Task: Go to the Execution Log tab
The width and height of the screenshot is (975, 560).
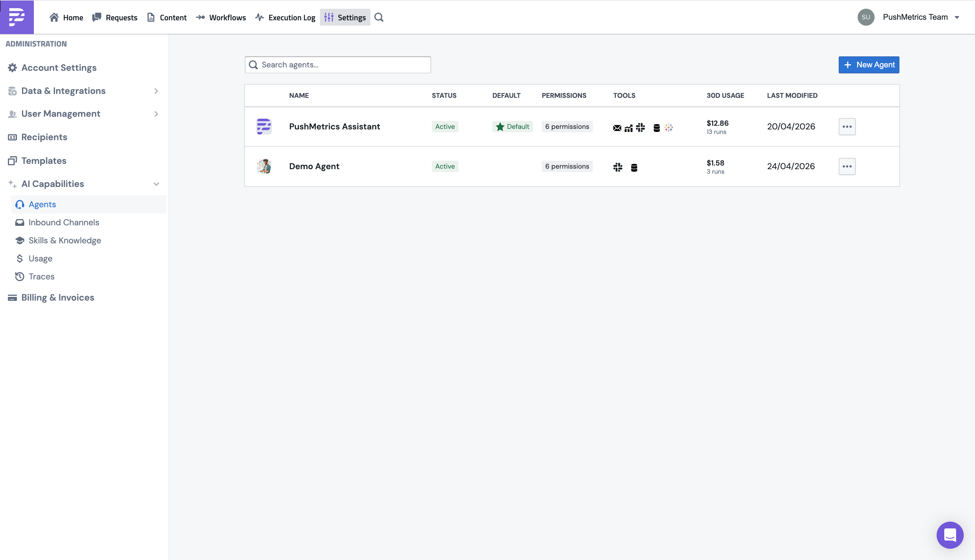Action: tap(286, 17)
